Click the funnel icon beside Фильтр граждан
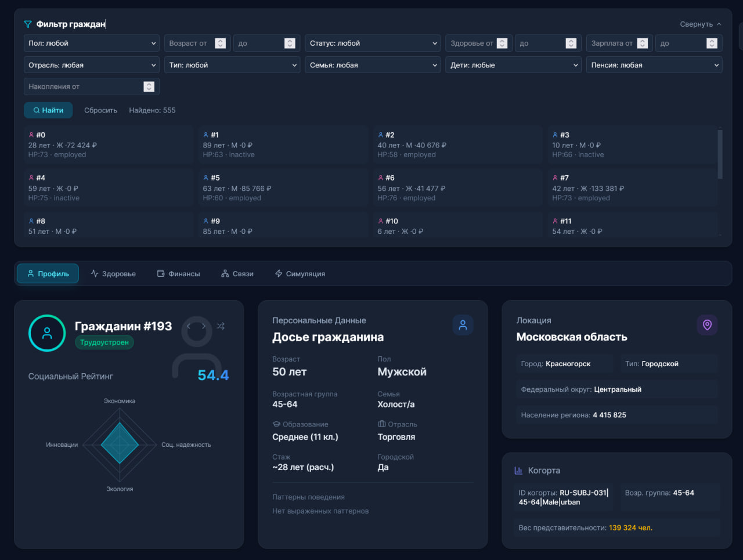The width and height of the screenshot is (743, 560). point(28,24)
